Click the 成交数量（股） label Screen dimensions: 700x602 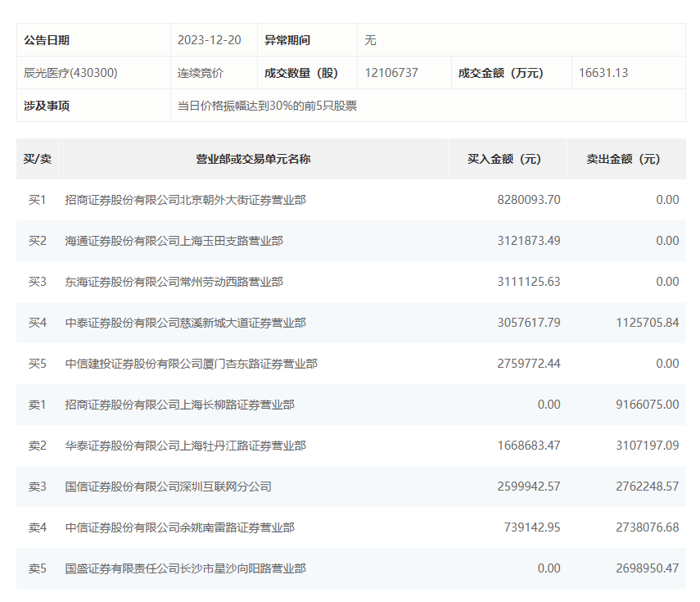[x=301, y=73]
